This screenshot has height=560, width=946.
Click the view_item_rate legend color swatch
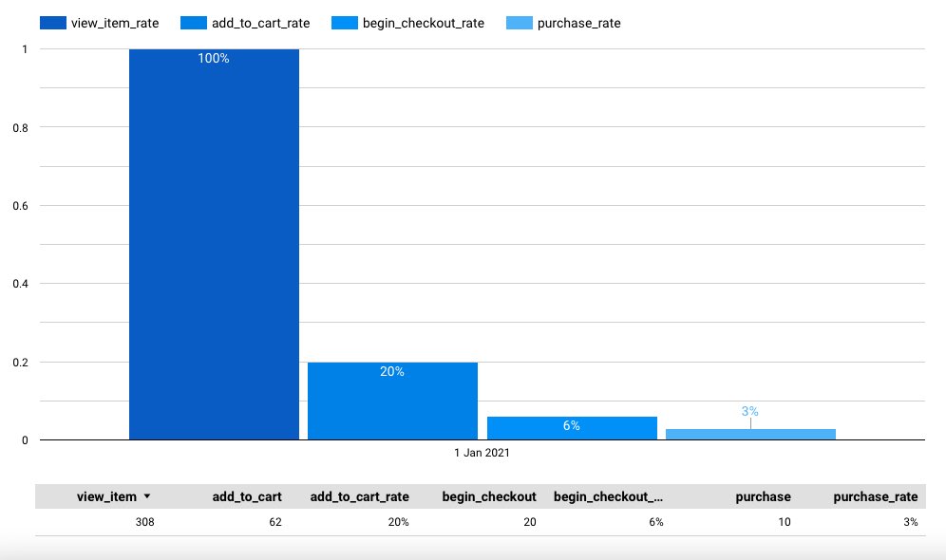point(52,23)
